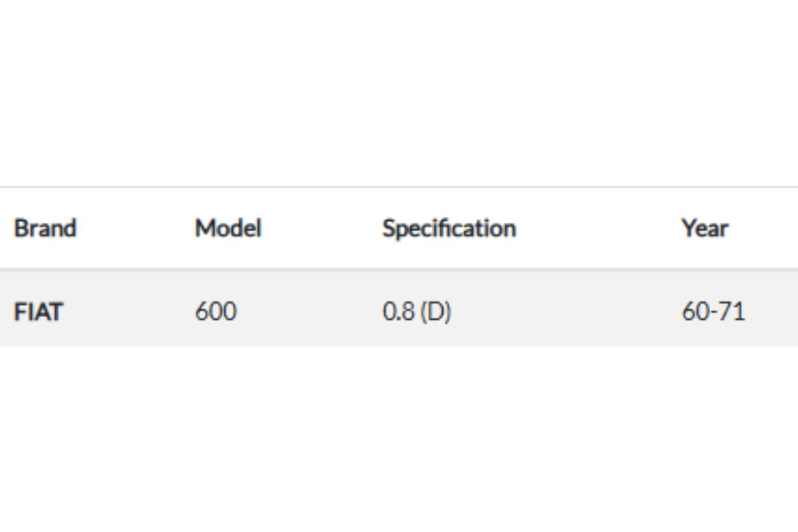Sort rows by Year heading

point(704,228)
